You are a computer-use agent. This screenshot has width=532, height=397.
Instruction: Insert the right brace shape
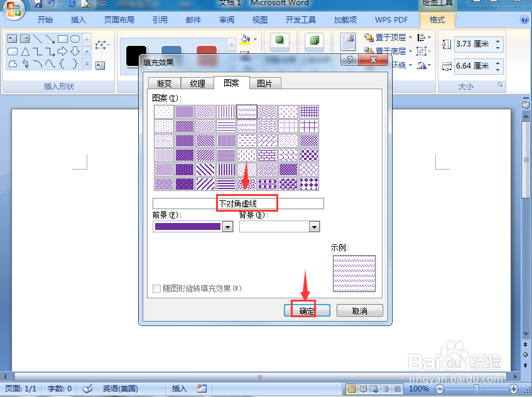(75, 63)
